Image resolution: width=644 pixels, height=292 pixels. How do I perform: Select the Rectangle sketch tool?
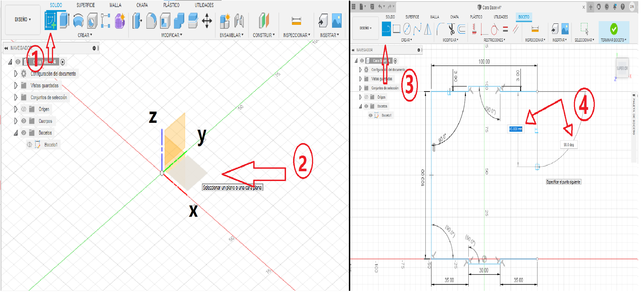click(x=397, y=29)
